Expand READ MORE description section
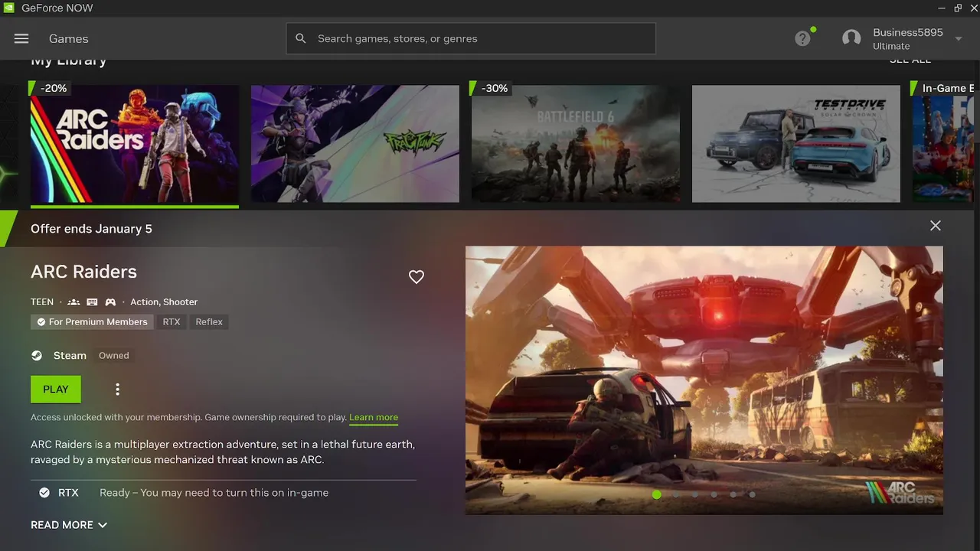The image size is (980, 551). click(69, 525)
